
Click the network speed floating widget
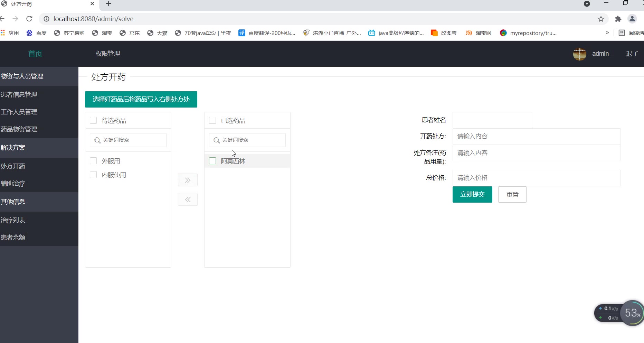tap(619, 313)
